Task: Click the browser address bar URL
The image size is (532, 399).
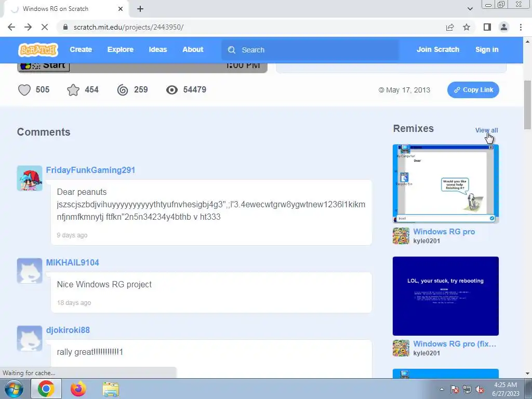Action: pyautogui.click(x=129, y=27)
